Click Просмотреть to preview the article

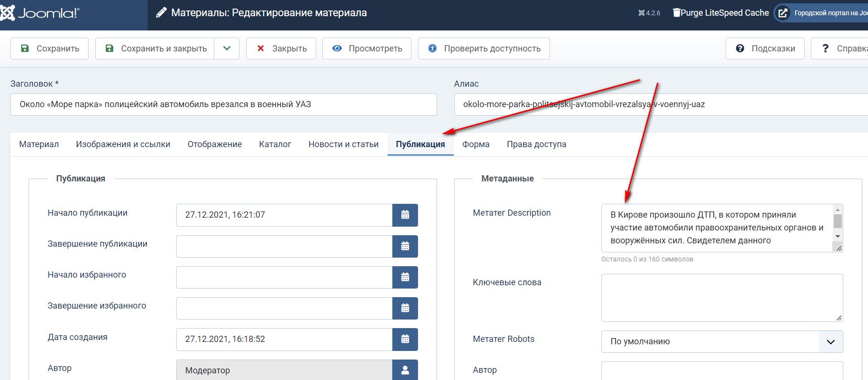367,49
